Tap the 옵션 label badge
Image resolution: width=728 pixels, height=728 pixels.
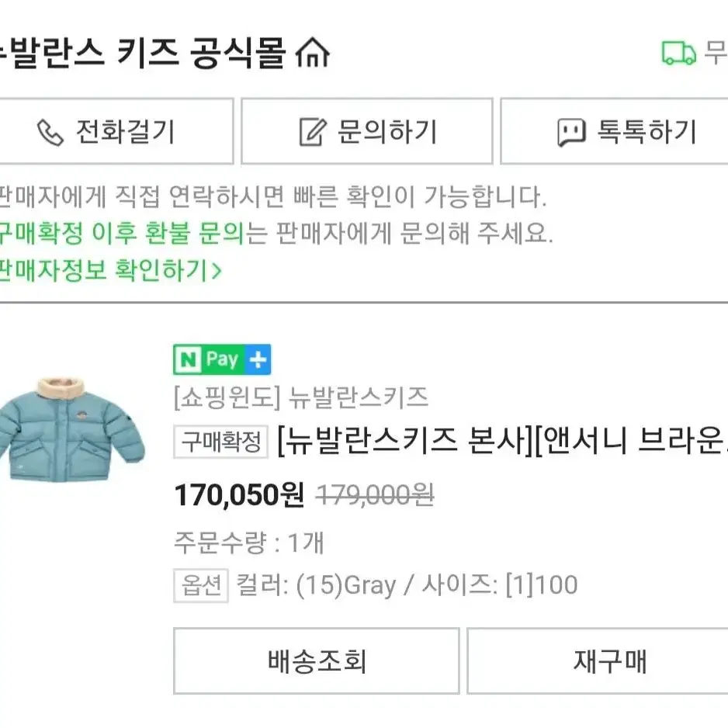click(200, 586)
